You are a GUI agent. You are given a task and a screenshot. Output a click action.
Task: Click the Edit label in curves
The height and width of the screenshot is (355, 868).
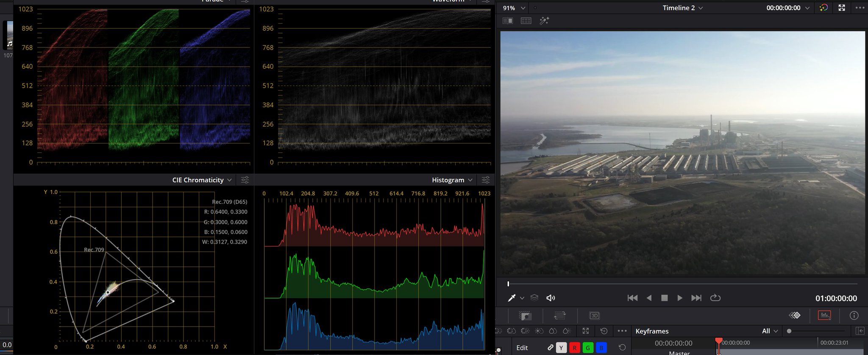coord(522,348)
